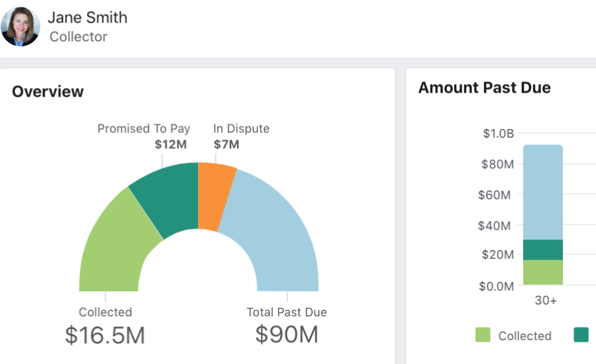The height and width of the screenshot is (364, 596).
Task: Click the Collected legend text
Action: point(524,336)
